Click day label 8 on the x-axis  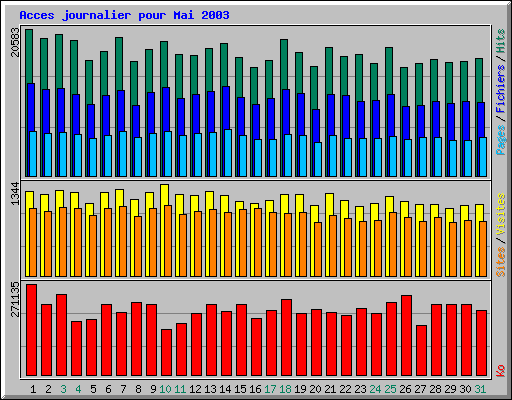click(x=138, y=389)
